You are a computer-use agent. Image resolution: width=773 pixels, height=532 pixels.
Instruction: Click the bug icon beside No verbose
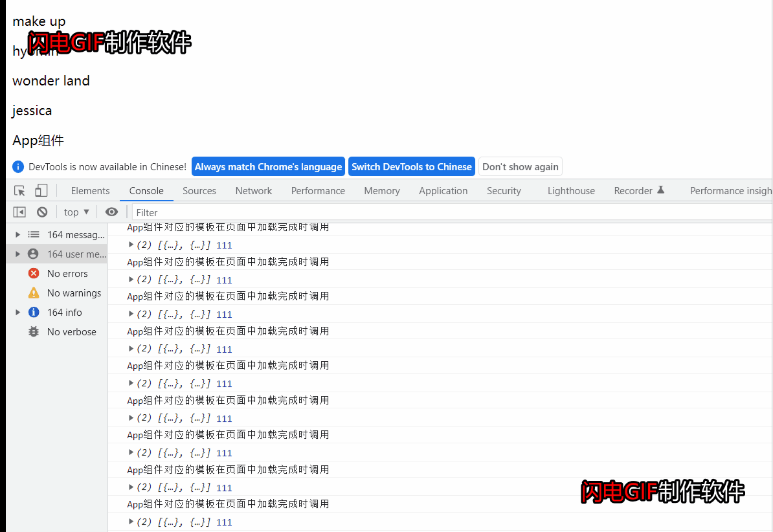[34, 332]
